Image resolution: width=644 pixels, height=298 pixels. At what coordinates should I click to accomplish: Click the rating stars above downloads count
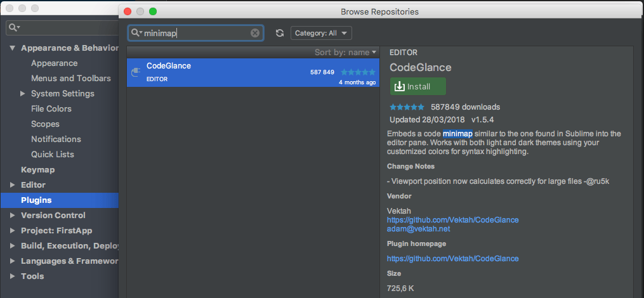407,107
